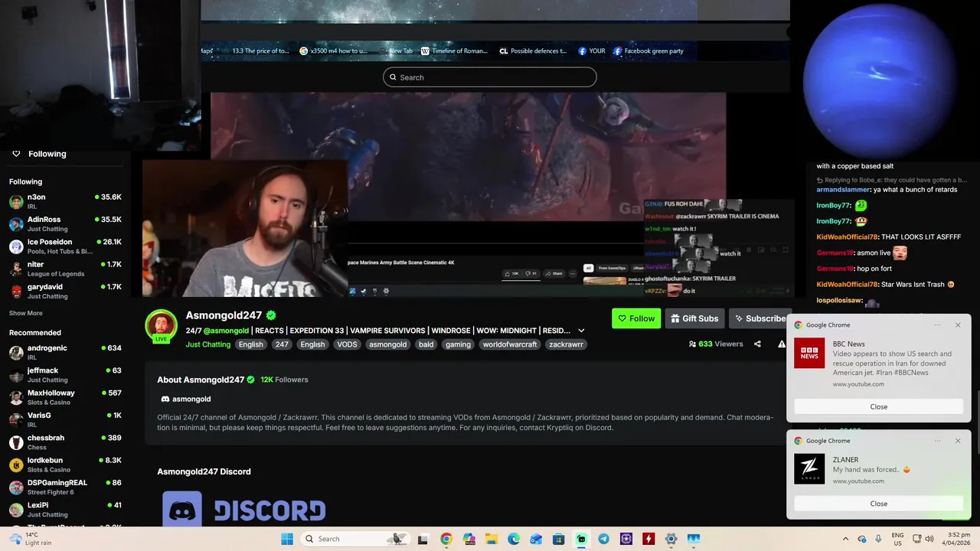The image size is (980, 551).
Task: Open DSPGamingREAL in Recommended list
Action: point(65,487)
